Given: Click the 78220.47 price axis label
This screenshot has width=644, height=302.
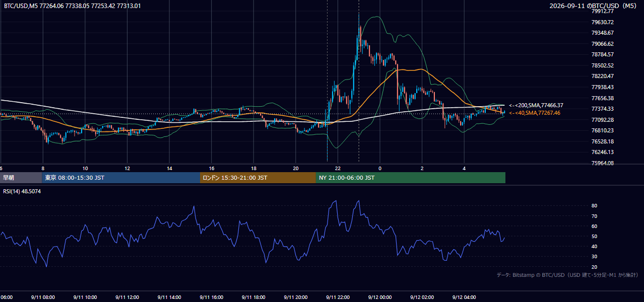Looking at the screenshot, I should [x=603, y=76].
